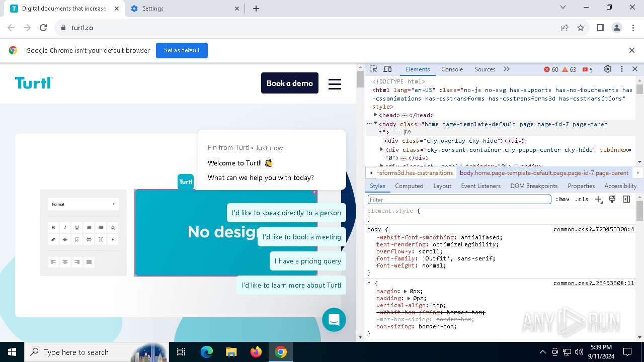Click the Italic formatting icon
This screenshot has width=644, height=362.
point(65,227)
